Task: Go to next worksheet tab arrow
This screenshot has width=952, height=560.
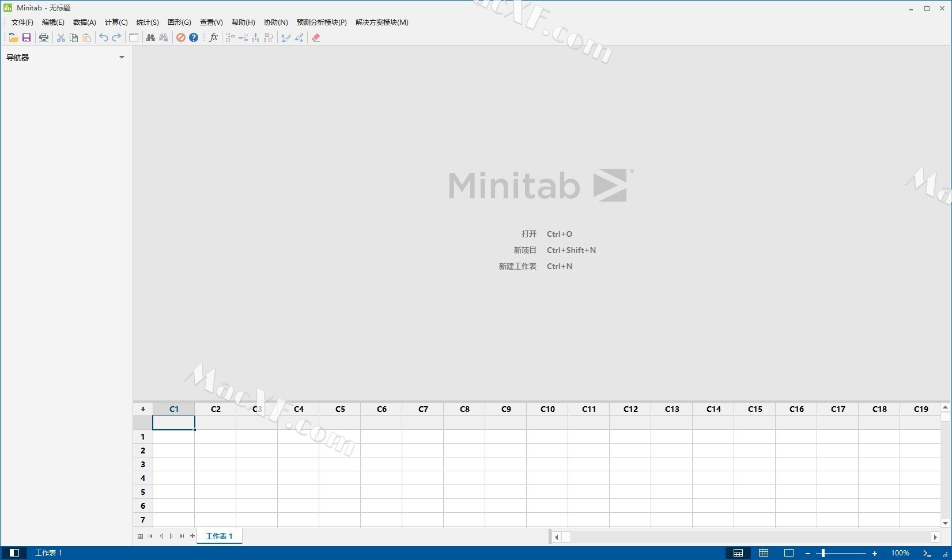Action: (171, 536)
